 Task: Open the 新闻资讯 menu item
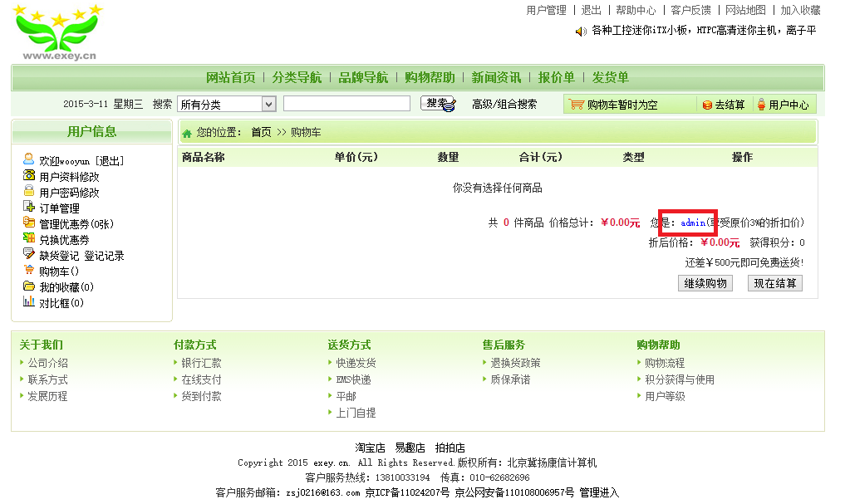click(x=496, y=77)
